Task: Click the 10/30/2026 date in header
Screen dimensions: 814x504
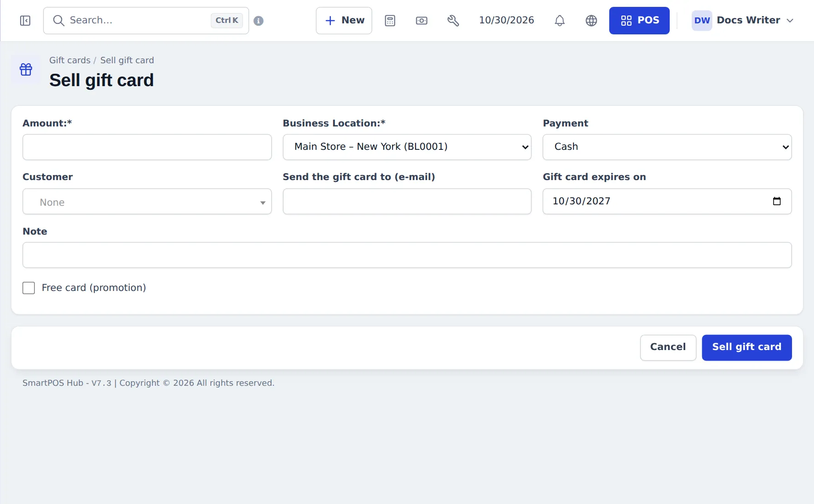Action: pyautogui.click(x=506, y=21)
